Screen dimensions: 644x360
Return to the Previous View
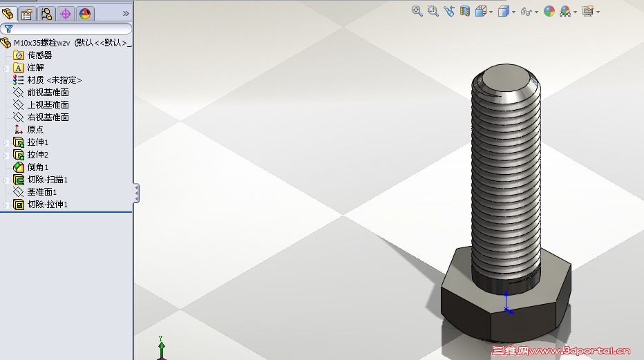tap(449, 11)
